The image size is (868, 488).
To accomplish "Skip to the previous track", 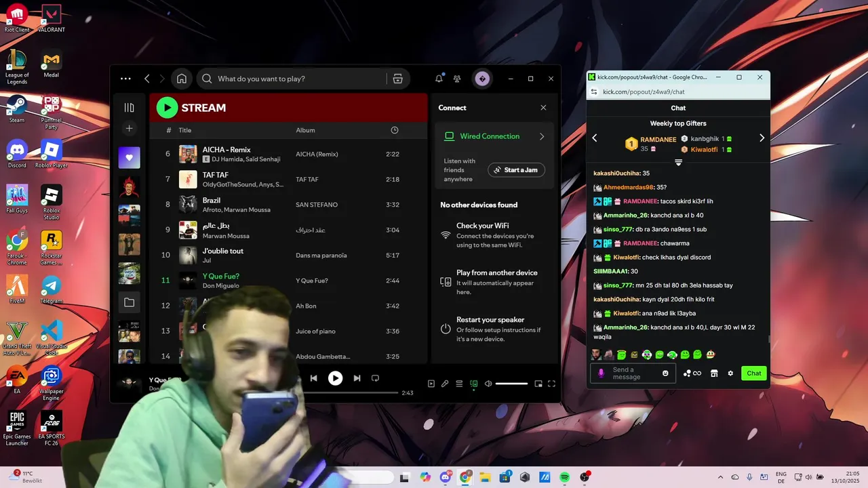I will point(313,378).
